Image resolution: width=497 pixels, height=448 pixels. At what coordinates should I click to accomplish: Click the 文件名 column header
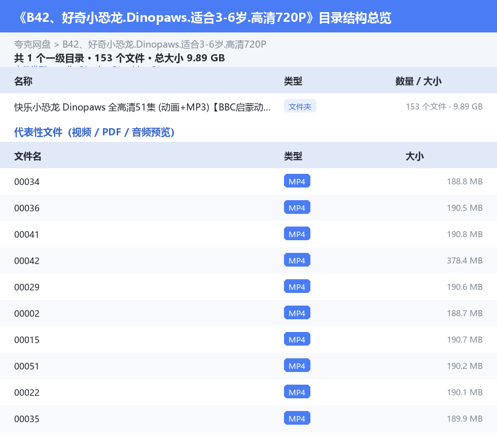[27, 156]
